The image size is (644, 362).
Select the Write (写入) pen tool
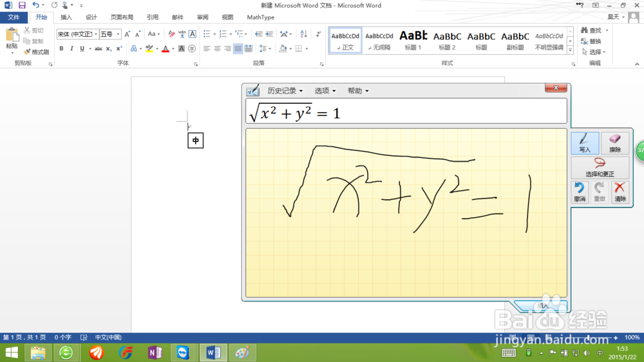[585, 143]
